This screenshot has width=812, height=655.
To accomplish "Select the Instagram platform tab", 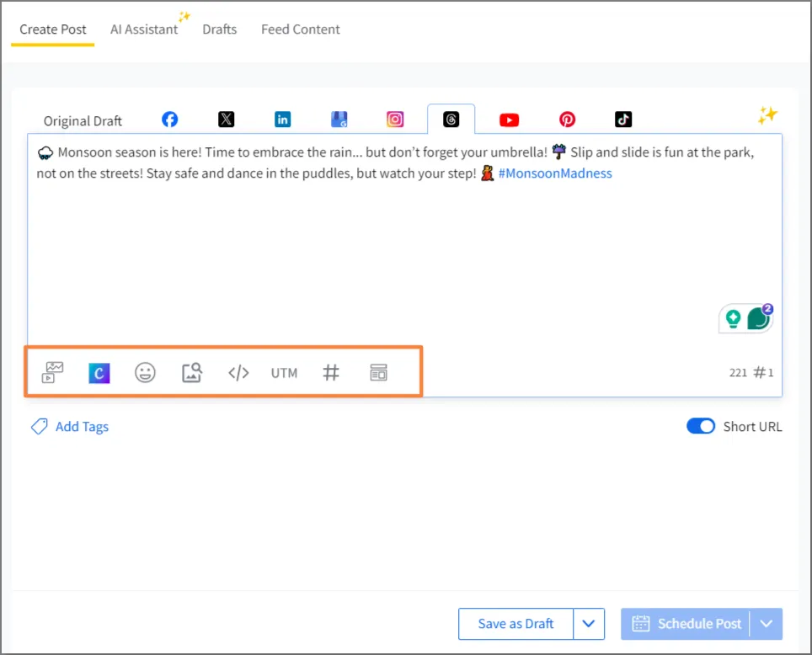I will tap(395, 119).
